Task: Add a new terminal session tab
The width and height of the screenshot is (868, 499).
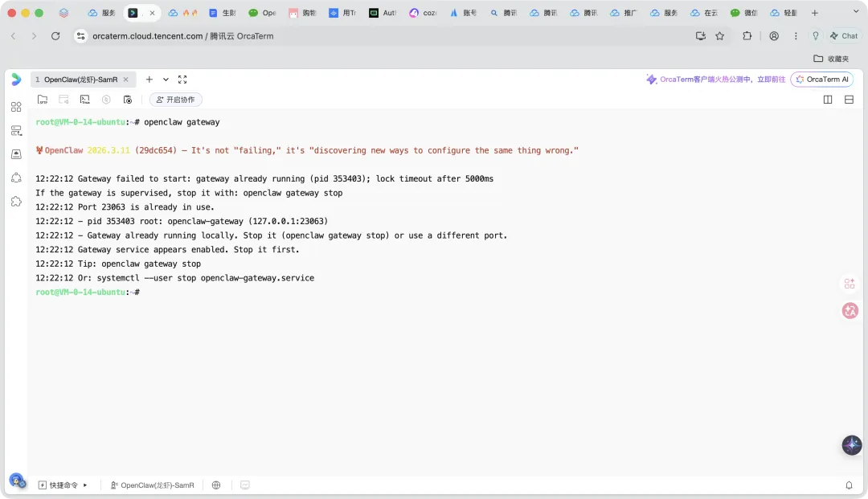Action: [x=149, y=80]
